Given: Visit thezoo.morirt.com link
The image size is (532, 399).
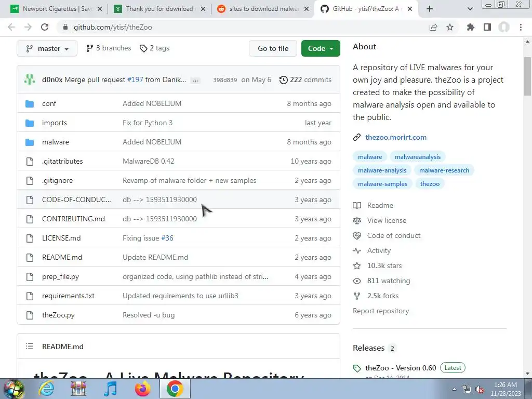Looking at the screenshot, I should tap(396, 137).
